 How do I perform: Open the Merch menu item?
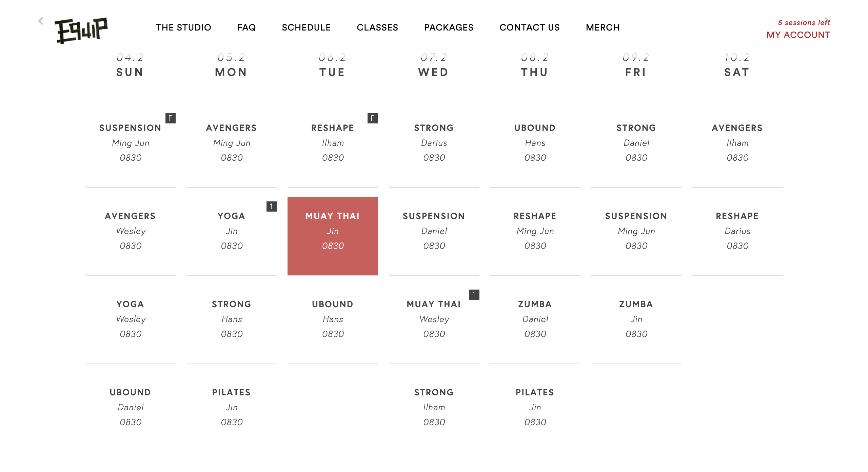point(603,27)
